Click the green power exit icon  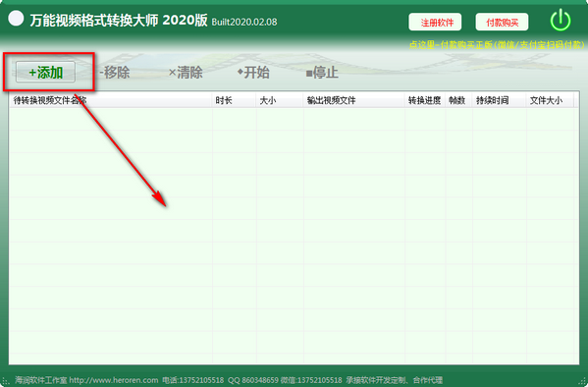click(x=561, y=21)
